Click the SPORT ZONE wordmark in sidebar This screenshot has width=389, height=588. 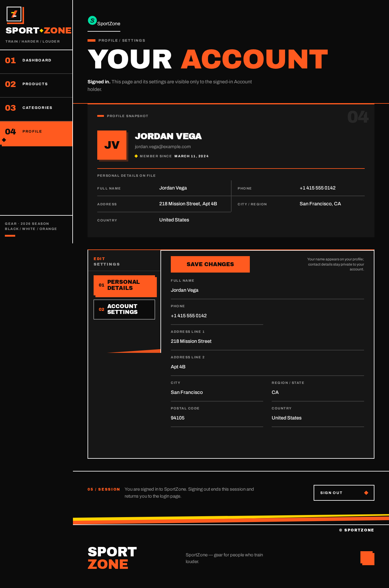(x=39, y=30)
